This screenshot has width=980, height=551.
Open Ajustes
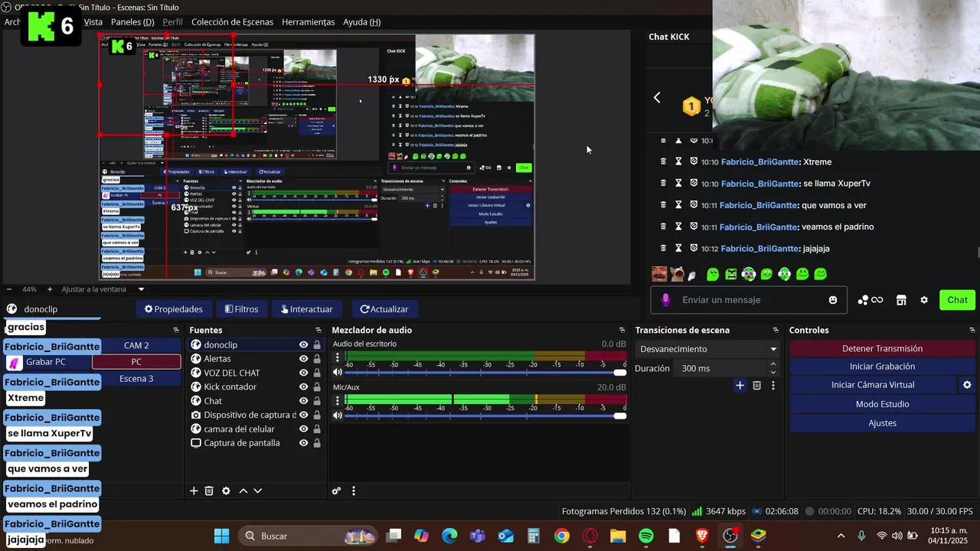[882, 423]
